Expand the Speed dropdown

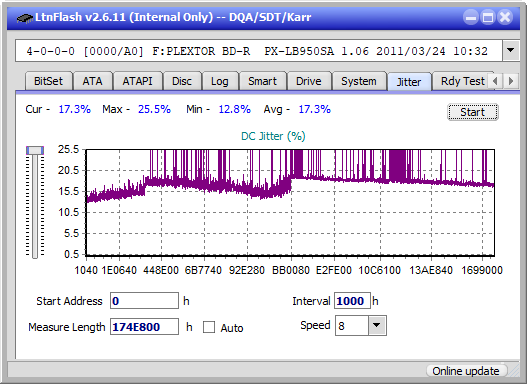377,326
